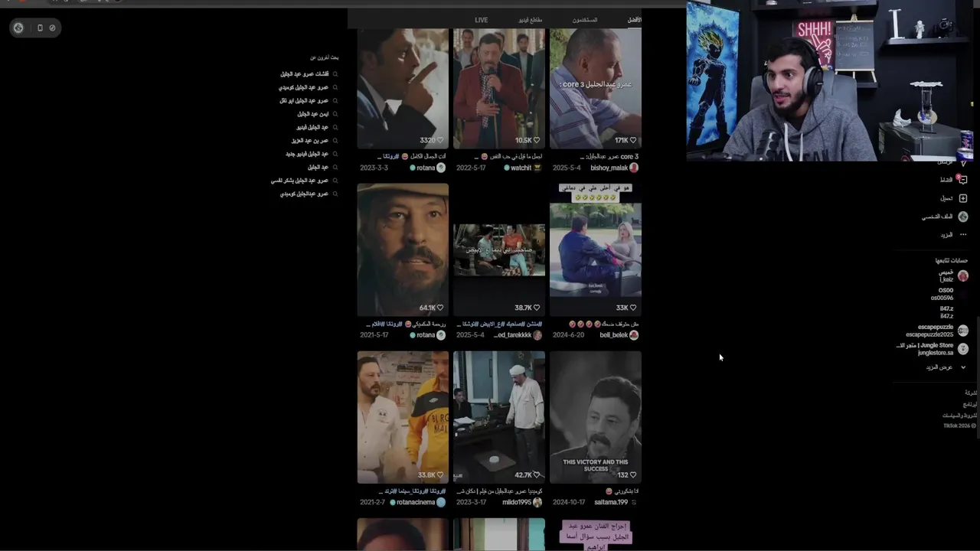Click date text '2024-10-17' under saitama.199 video
980x551 pixels.
(x=569, y=502)
